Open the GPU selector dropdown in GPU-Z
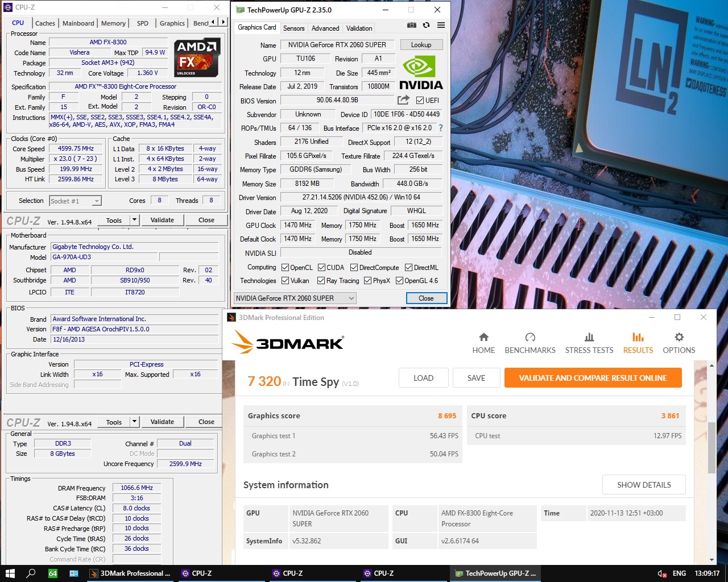The width and height of the screenshot is (728, 582). click(x=295, y=298)
